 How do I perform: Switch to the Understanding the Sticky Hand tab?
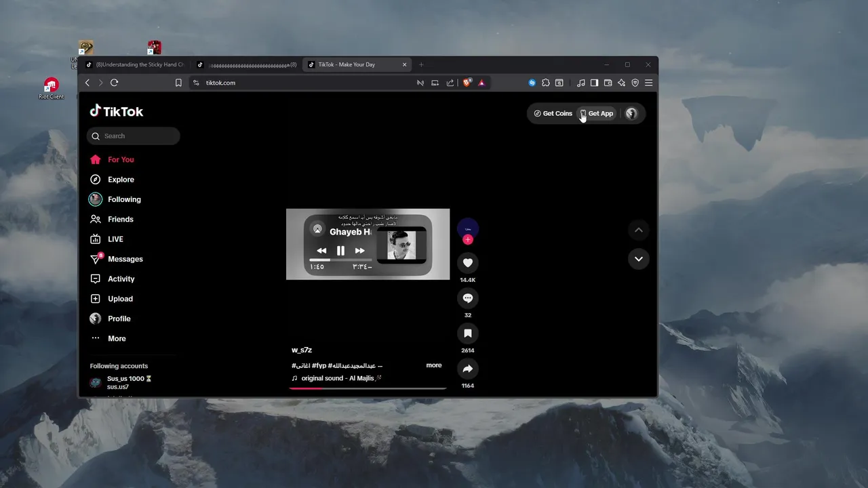[136, 64]
